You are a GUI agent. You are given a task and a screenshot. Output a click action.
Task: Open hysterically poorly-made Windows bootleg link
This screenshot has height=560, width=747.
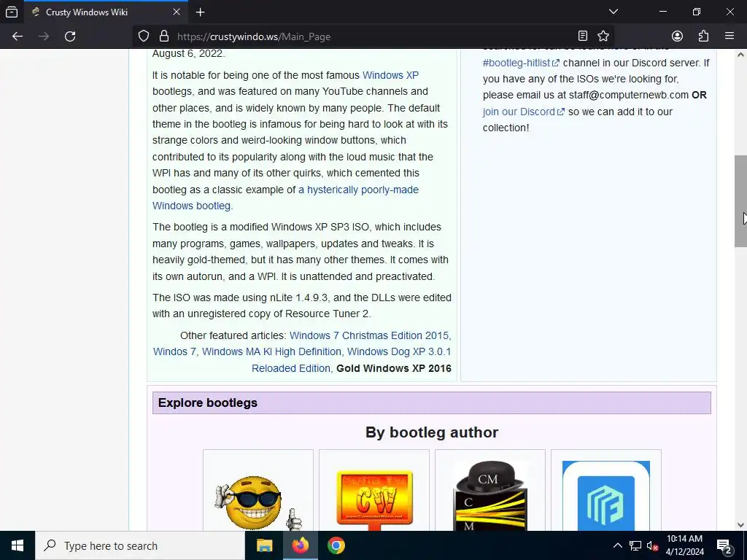[x=285, y=198]
